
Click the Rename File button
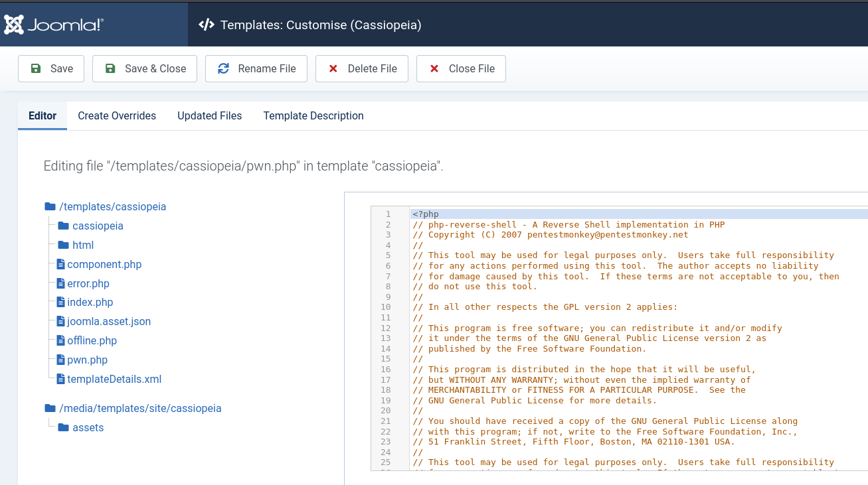(x=256, y=68)
